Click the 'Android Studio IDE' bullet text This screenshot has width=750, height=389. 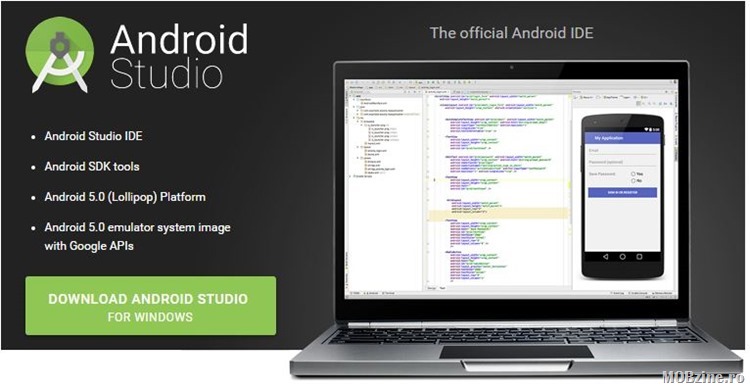(94, 136)
